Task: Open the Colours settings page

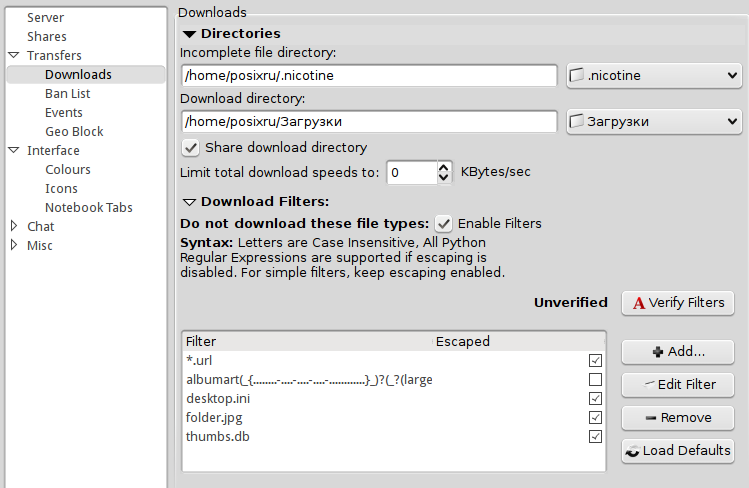Action: point(68,170)
